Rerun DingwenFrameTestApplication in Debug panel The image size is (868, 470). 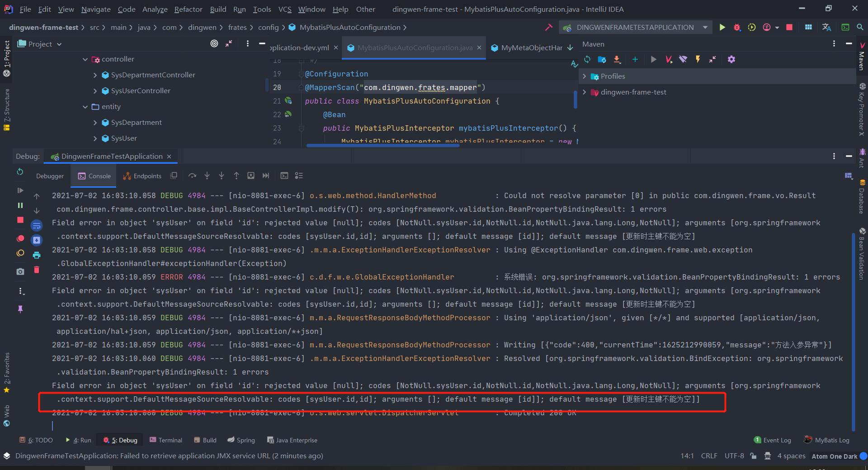tap(20, 172)
